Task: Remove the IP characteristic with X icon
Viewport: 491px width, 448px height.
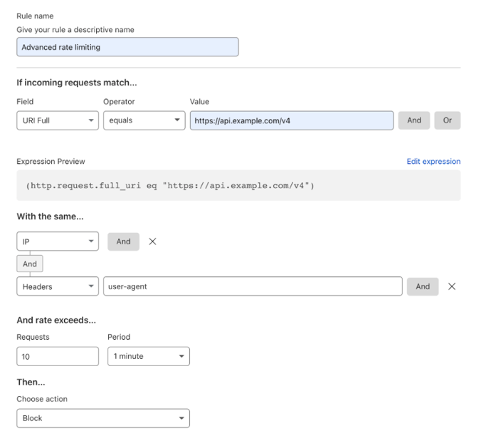Action: click(152, 241)
